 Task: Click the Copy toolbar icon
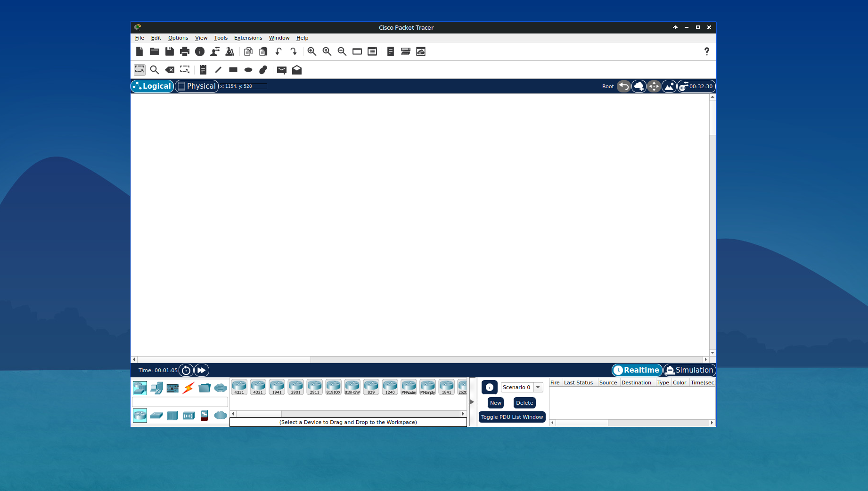[x=248, y=51]
